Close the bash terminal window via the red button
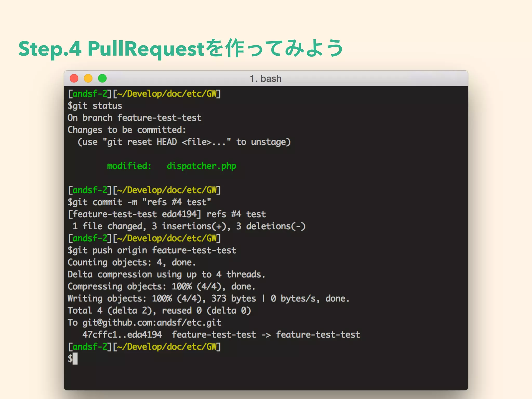The width and height of the screenshot is (532, 399). pyautogui.click(x=74, y=78)
